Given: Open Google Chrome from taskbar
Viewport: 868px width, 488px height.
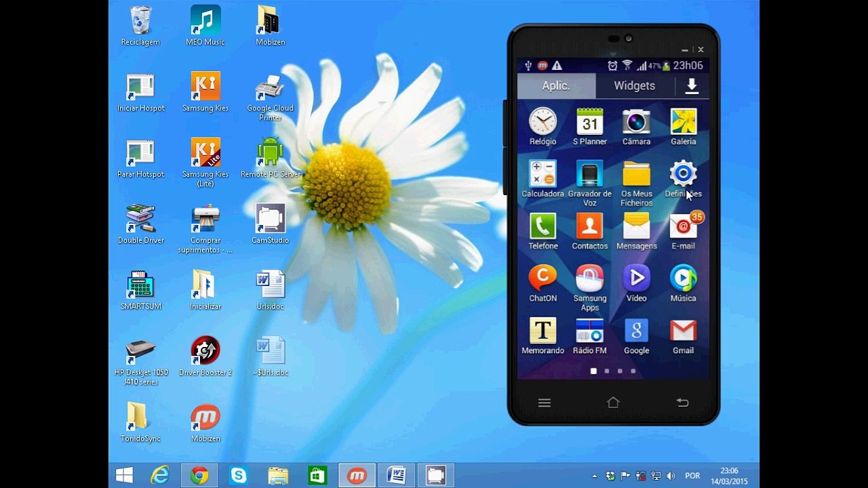Looking at the screenshot, I should tap(199, 475).
